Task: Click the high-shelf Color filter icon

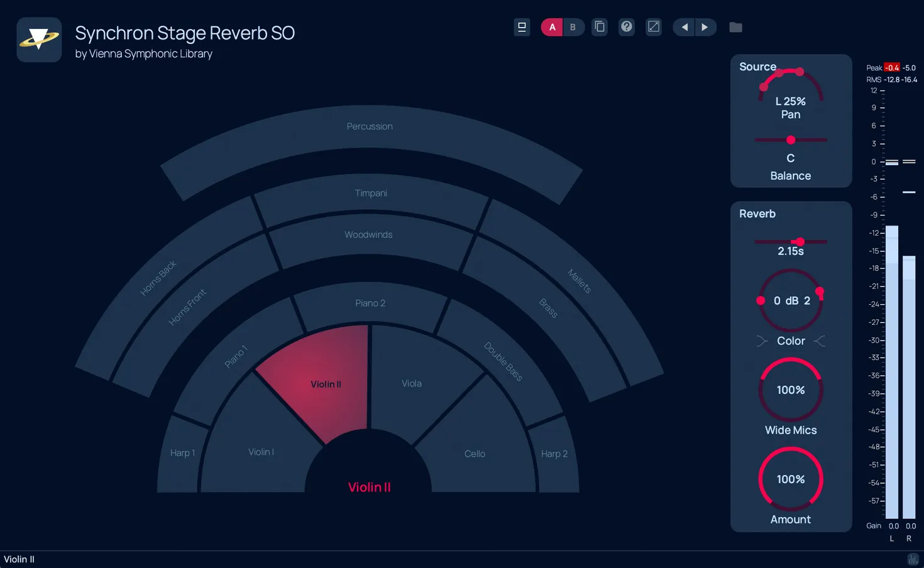Action: click(x=820, y=341)
